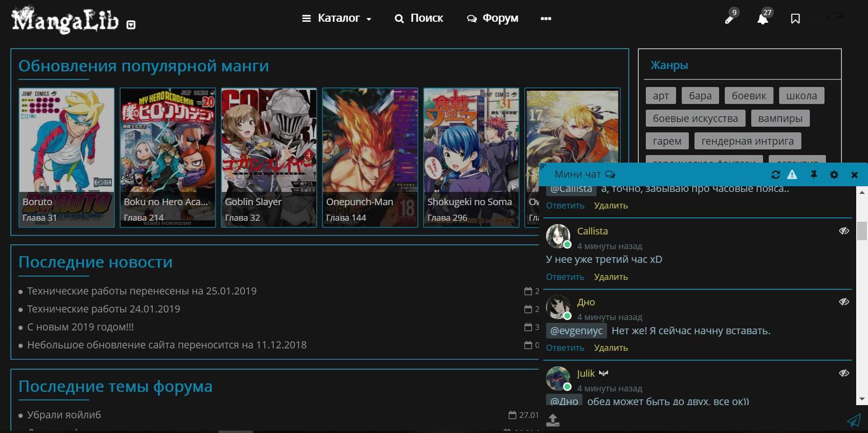
Task: Open the three-dots more menu
Action: [x=546, y=18]
